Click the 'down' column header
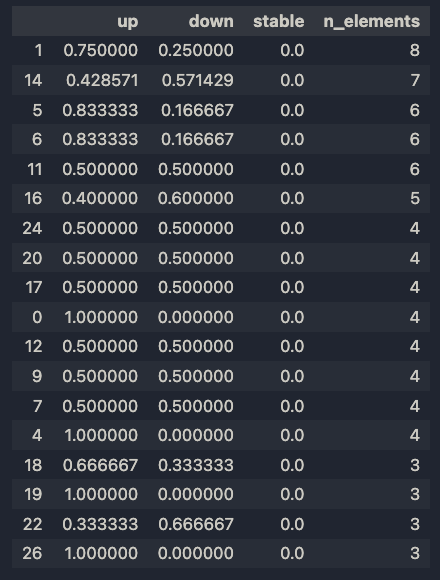 click(x=211, y=21)
